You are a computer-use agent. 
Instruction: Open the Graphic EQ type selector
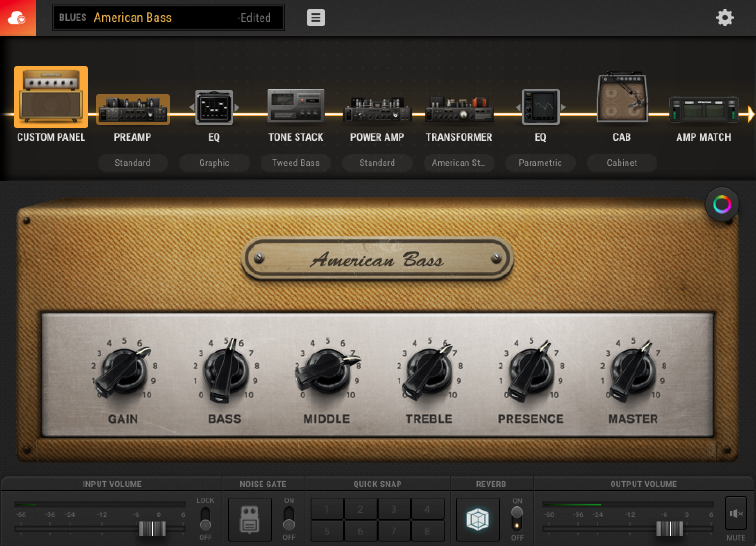pos(214,163)
